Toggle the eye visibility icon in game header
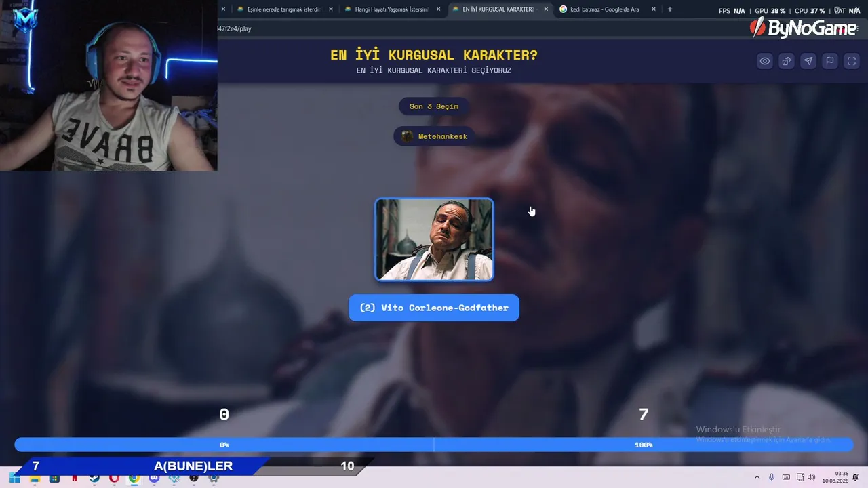 (x=765, y=61)
